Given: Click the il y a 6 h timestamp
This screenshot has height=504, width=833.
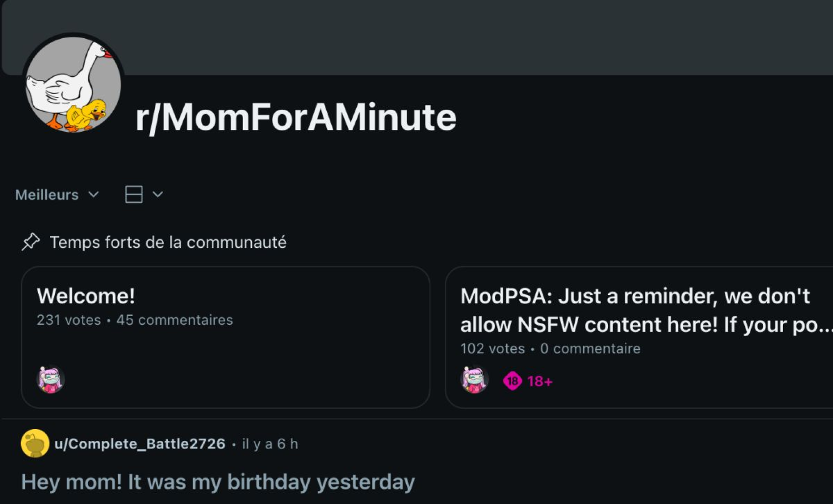Looking at the screenshot, I should (x=270, y=444).
